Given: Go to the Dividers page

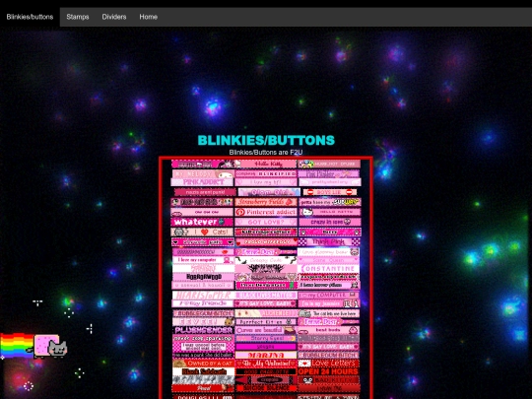Looking at the screenshot, I should (114, 17).
